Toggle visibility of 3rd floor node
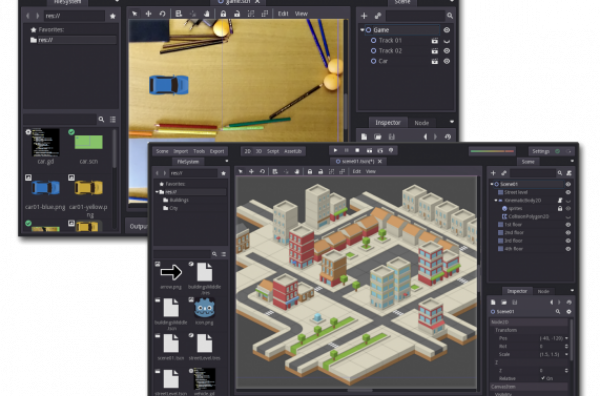 click(568, 241)
